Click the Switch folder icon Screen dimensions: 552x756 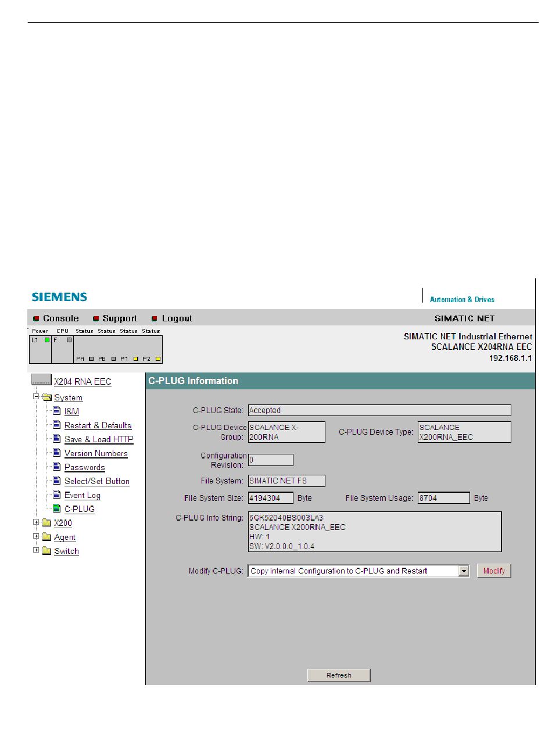click(x=46, y=551)
